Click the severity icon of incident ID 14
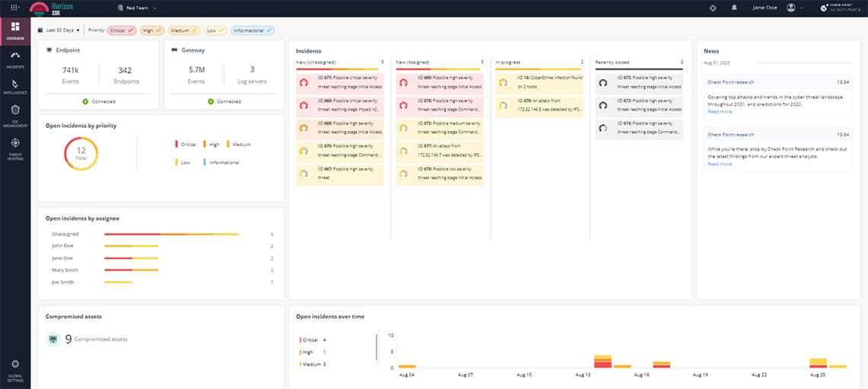Viewport: 868px width, 389px height. tap(503, 82)
